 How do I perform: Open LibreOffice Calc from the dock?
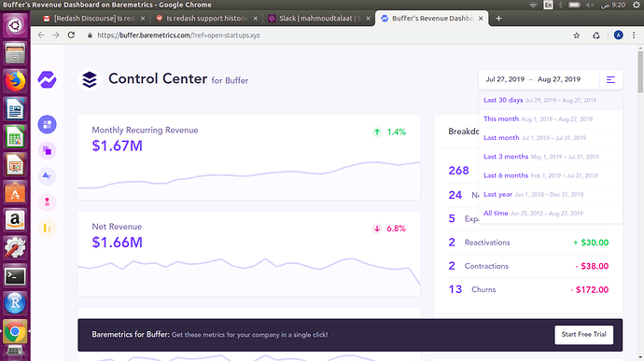click(x=15, y=137)
